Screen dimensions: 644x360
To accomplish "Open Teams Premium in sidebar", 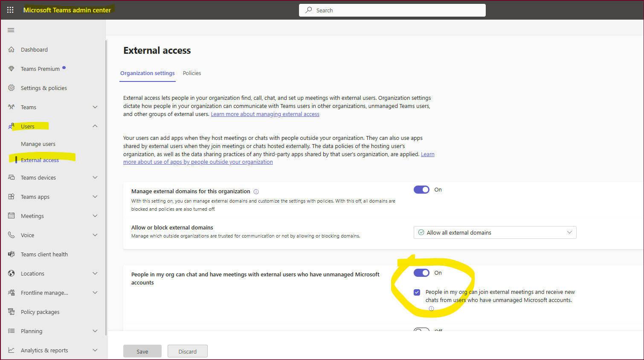I will 40,69.
